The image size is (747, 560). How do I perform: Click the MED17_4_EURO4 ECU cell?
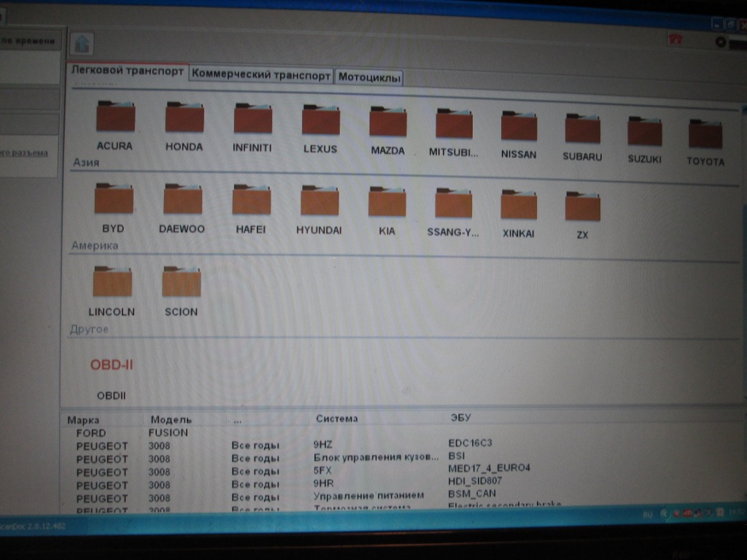(489, 468)
